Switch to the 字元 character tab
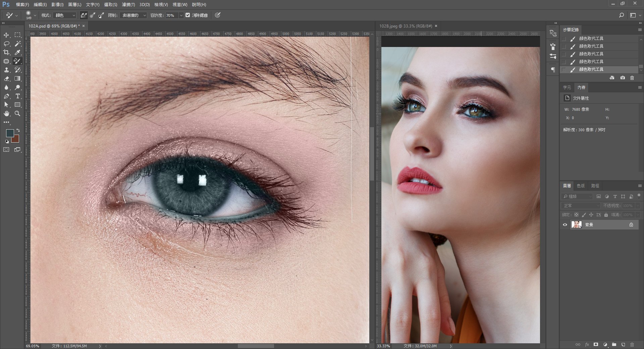Screen dimensions: 644x349 (567, 87)
